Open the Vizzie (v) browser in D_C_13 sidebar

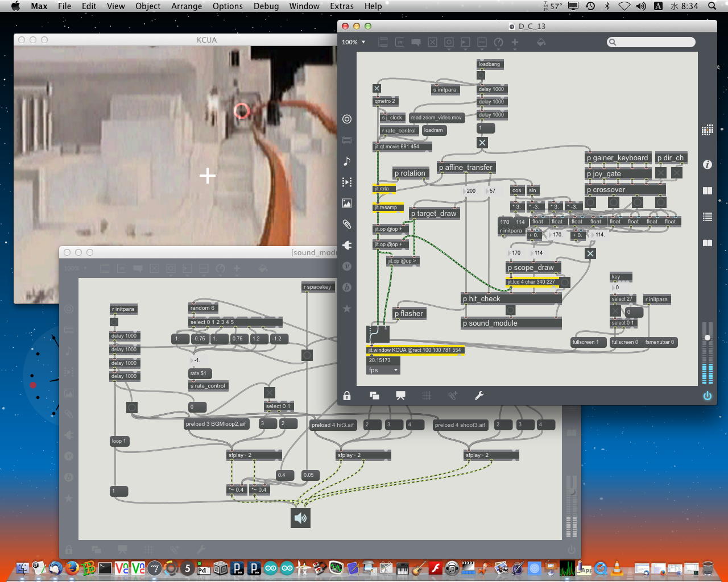(347, 266)
